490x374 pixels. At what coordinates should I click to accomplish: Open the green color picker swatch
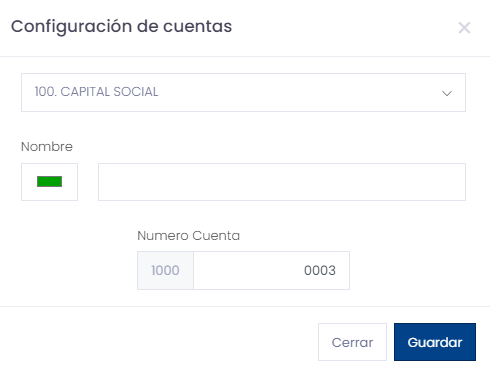(x=49, y=182)
